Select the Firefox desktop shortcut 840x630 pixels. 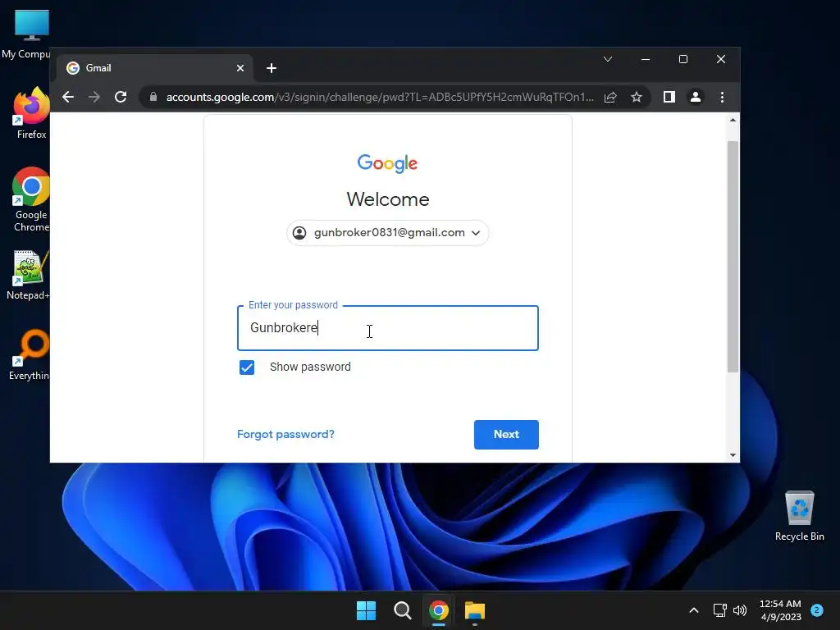31,113
